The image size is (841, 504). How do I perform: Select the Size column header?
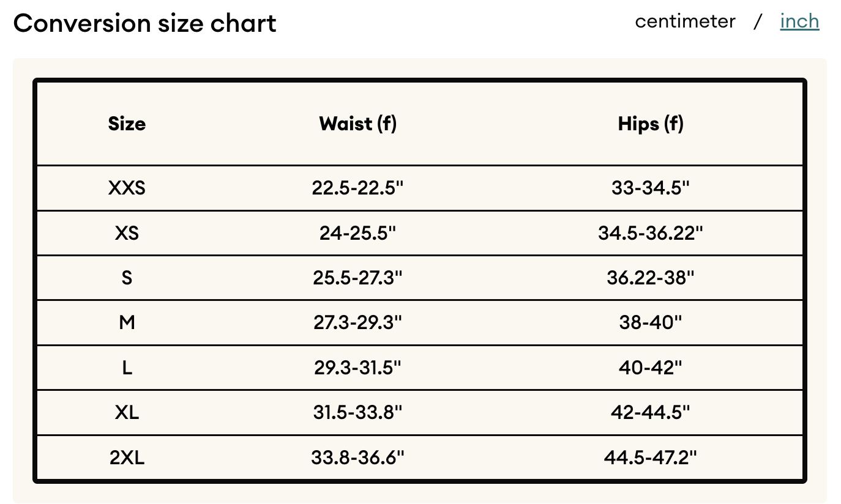127,124
